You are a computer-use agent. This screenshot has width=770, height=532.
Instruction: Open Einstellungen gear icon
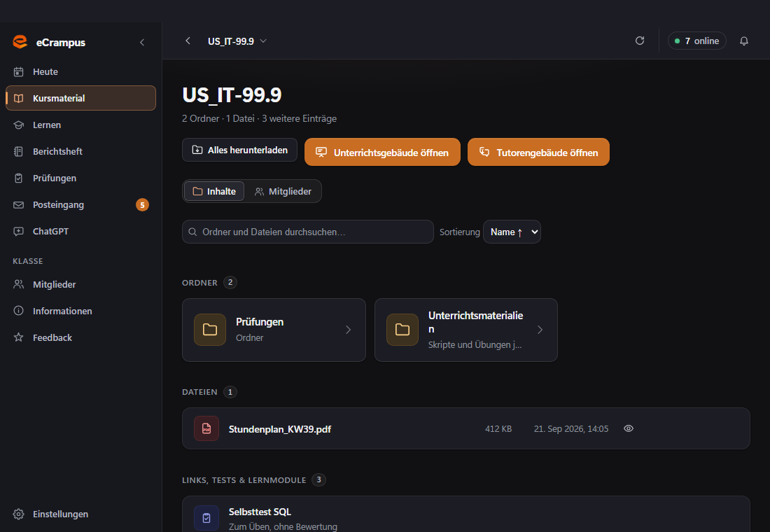[x=19, y=514]
